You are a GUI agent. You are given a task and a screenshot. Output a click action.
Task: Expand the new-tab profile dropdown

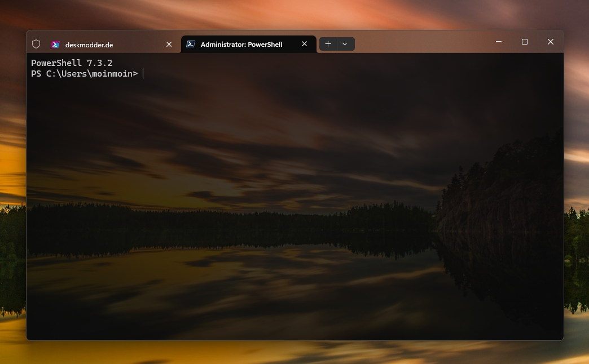[x=346, y=44]
